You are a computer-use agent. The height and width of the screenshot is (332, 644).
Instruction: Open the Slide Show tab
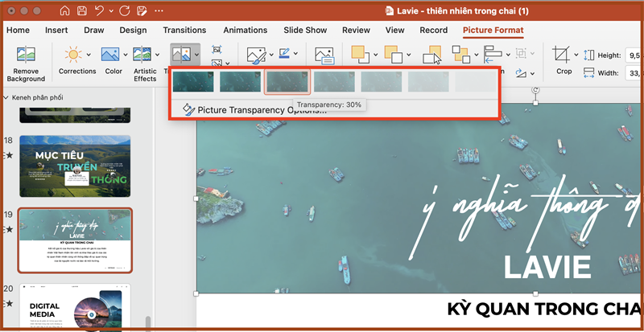pyautogui.click(x=305, y=30)
